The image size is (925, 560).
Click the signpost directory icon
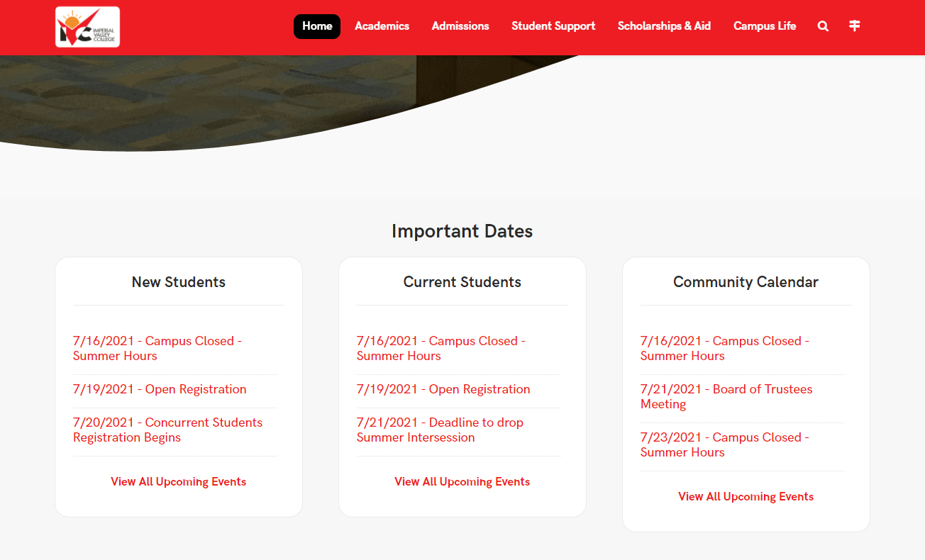coord(855,26)
